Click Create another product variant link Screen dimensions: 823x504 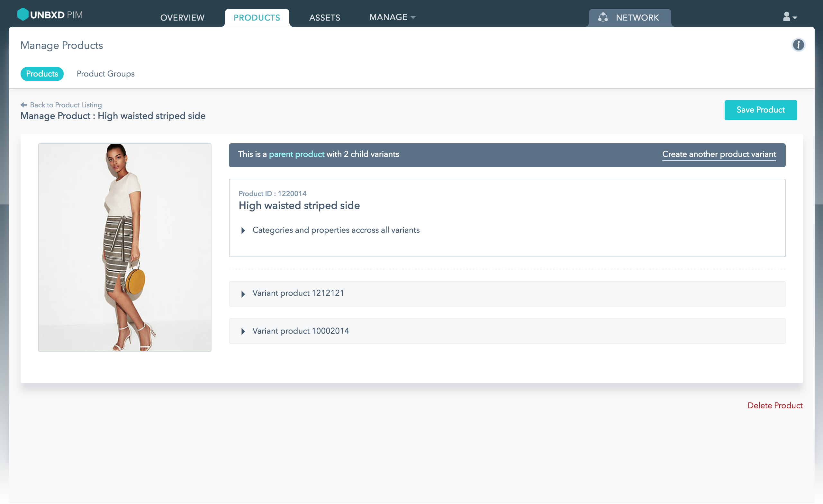click(x=719, y=154)
